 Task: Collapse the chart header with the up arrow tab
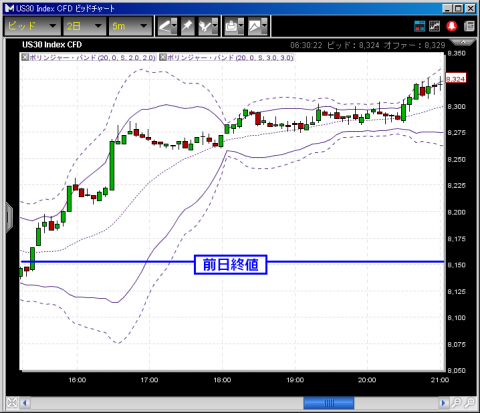[463, 42]
